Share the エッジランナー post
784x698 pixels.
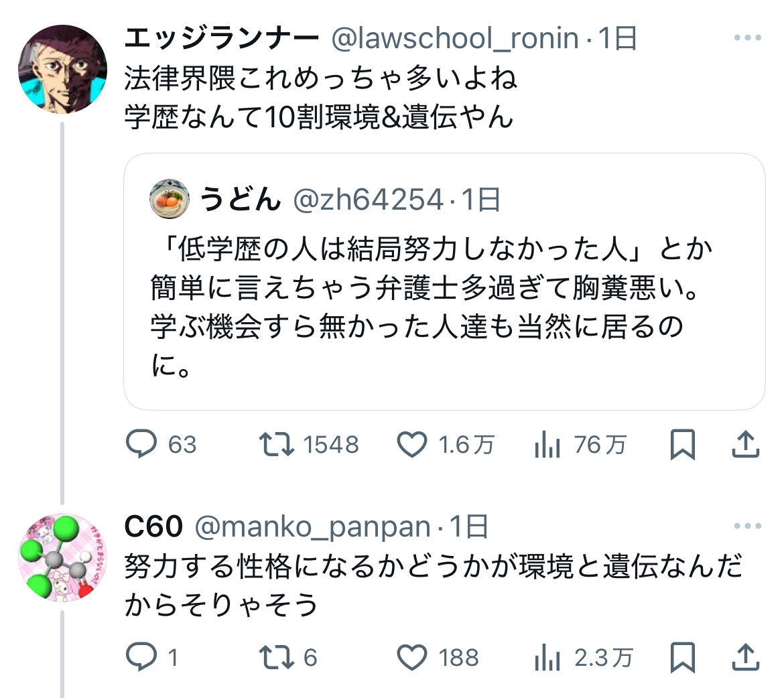745,445
